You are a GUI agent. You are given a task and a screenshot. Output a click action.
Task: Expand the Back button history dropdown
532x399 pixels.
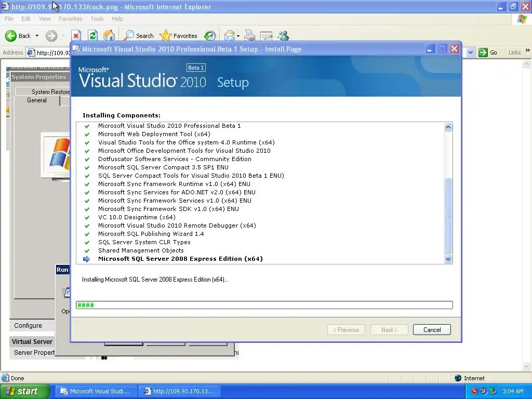37,36
